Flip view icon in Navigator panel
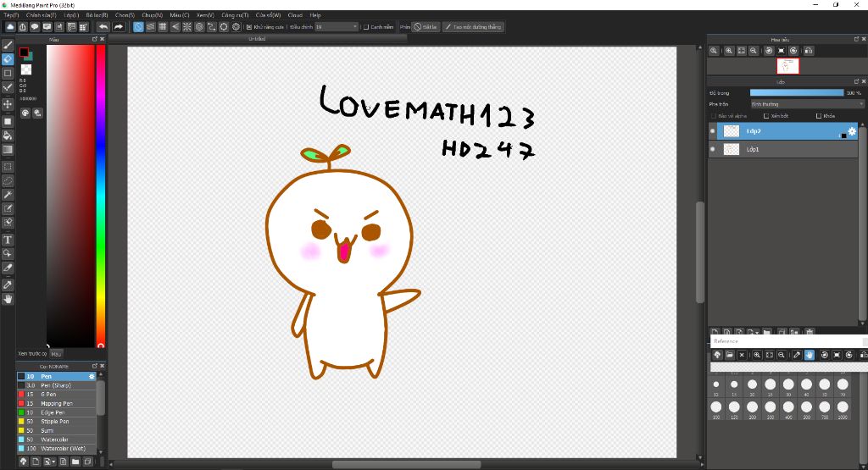 (808, 50)
